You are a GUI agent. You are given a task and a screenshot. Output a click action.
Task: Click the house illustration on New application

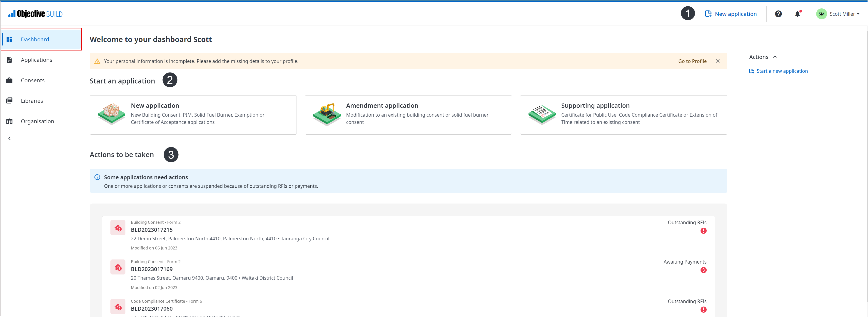(112, 114)
